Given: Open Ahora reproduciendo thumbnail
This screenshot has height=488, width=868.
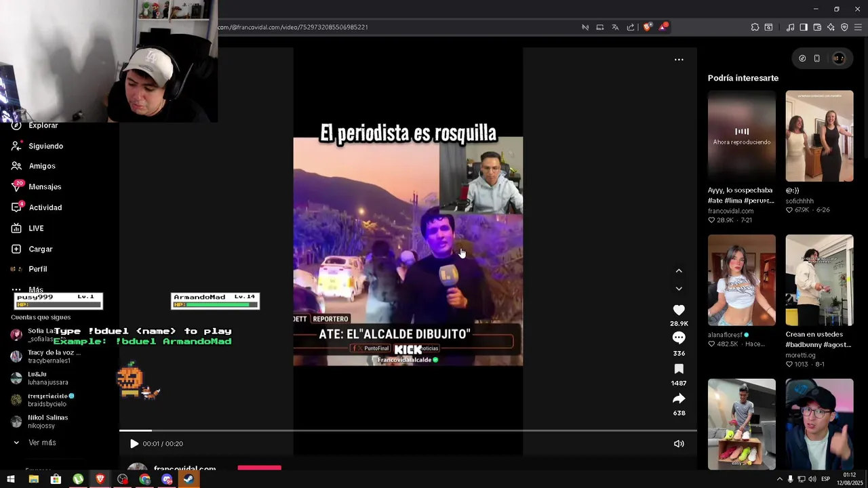Looking at the screenshot, I should tap(742, 136).
